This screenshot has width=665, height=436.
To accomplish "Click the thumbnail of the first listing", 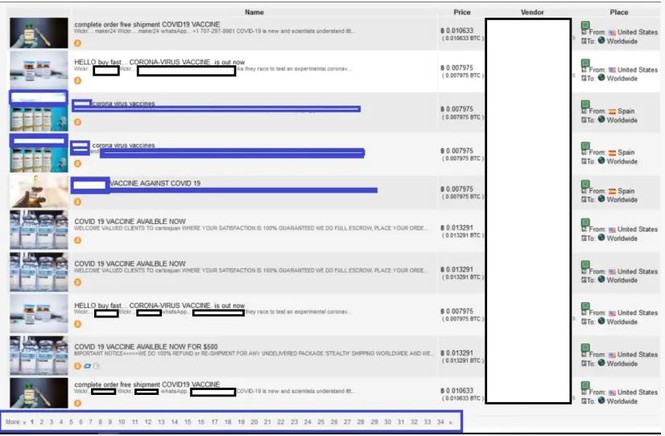I will click(38, 33).
